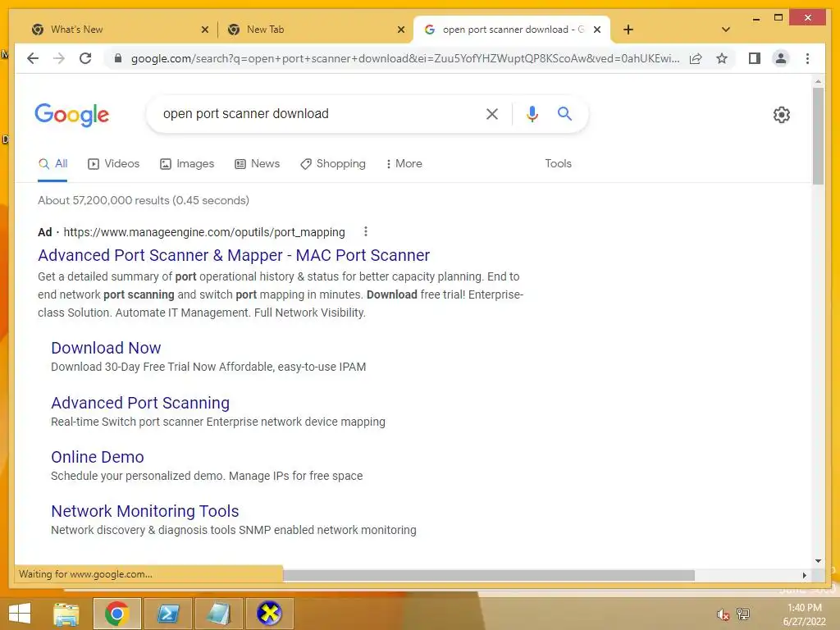The image size is (840, 630).
Task: Open the network tray icon
Action: click(743, 614)
